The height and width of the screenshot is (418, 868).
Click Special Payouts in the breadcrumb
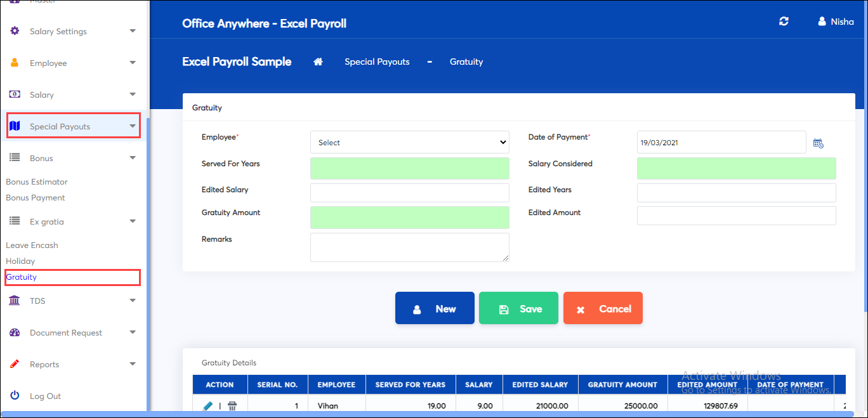[x=377, y=62]
